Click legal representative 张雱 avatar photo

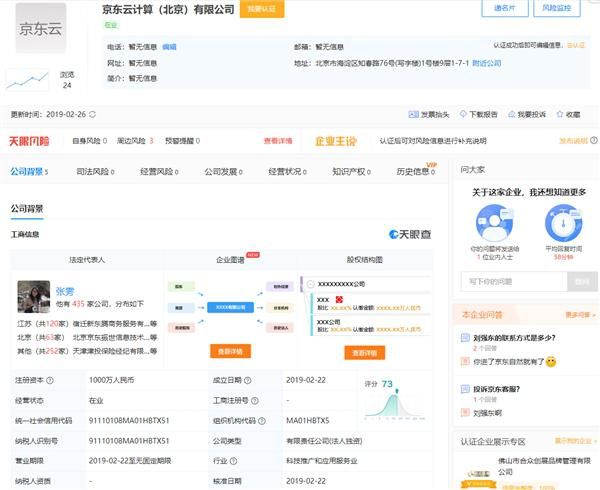tap(34, 296)
